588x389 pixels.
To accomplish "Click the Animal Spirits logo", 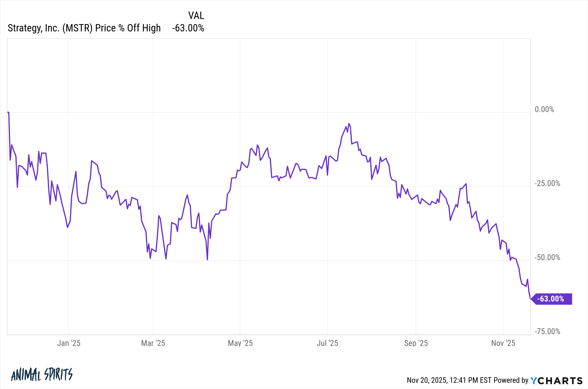I will pos(41,375).
